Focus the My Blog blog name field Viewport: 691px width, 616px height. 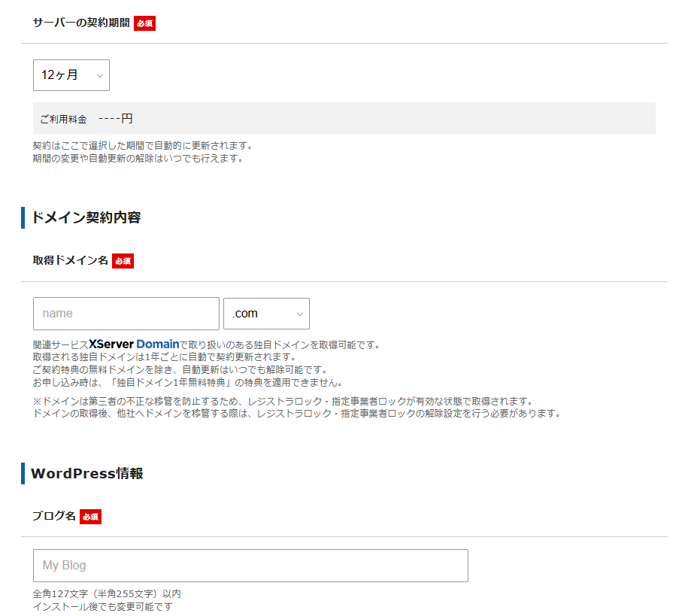[x=250, y=566]
